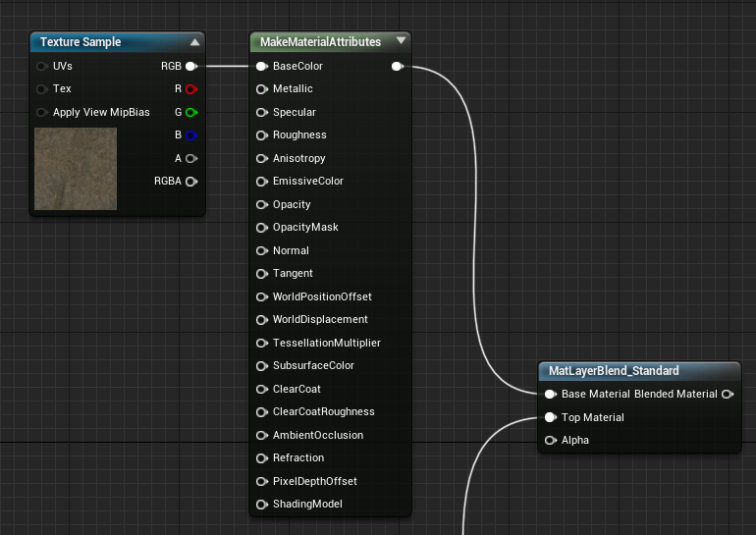Click the MakeMaterialAttributes title bar
Viewport: 756px width, 535px height.
point(330,42)
